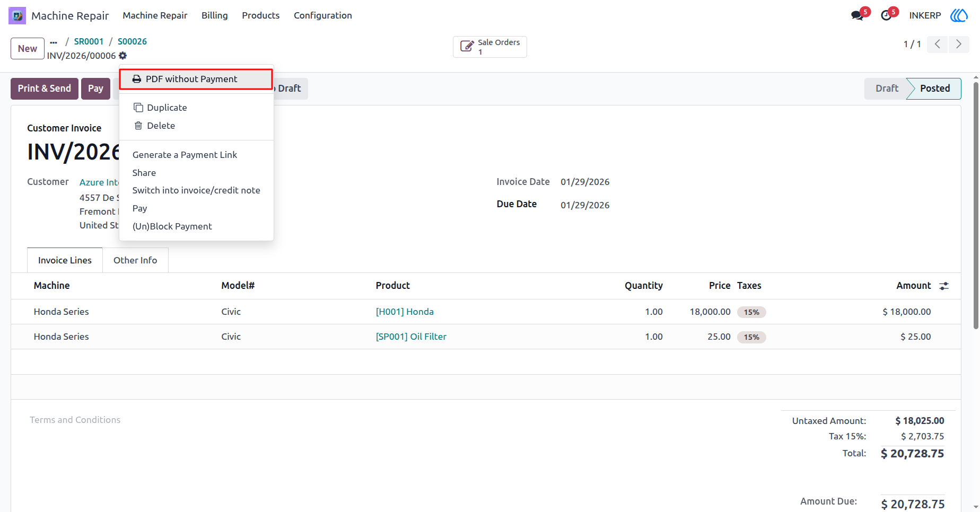Click the Posted status stage
This screenshot has width=980, height=512.
[x=935, y=89]
